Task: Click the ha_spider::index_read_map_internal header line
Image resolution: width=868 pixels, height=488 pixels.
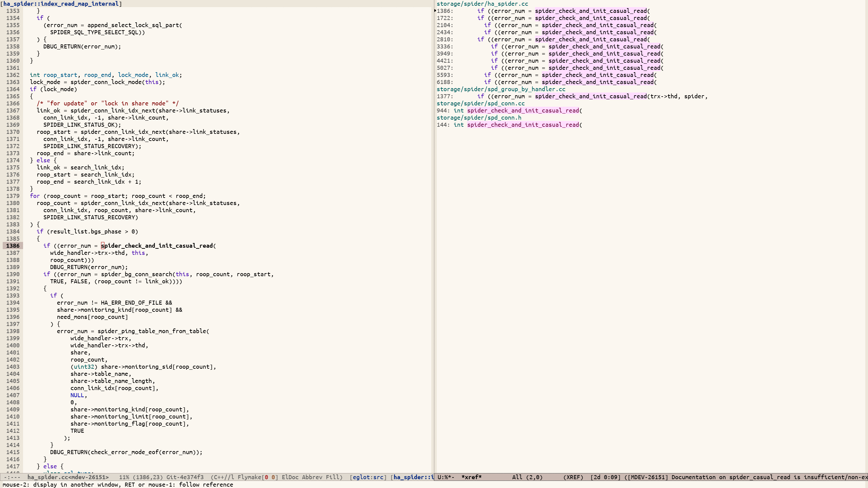Action: [x=61, y=4]
